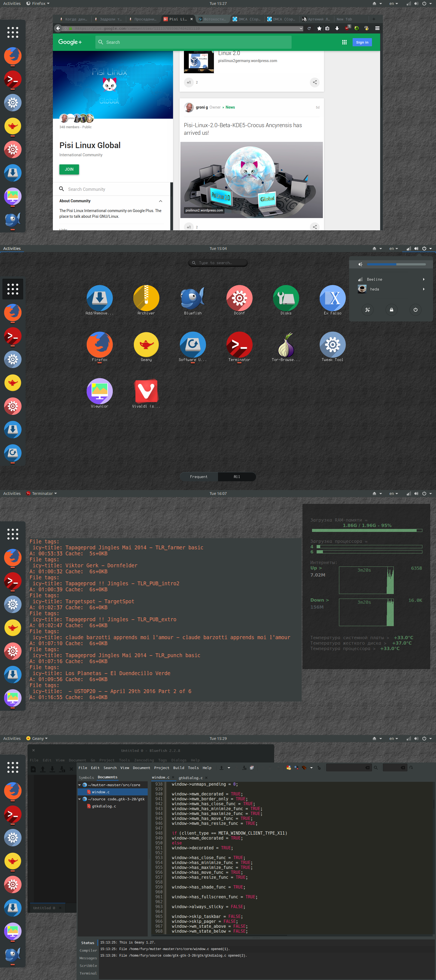Image resolution: width=436 pixels, height=980 pixels.
Task: Click Geany toolbar search entry field
Action: pyautogui.click(x=349, y=768)
